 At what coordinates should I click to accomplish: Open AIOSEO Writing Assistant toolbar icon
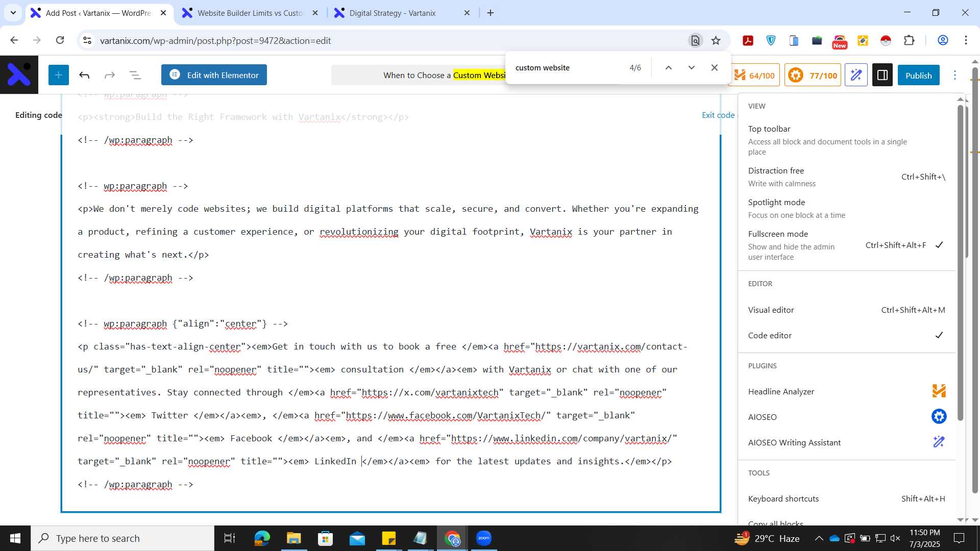pos(856,76)
